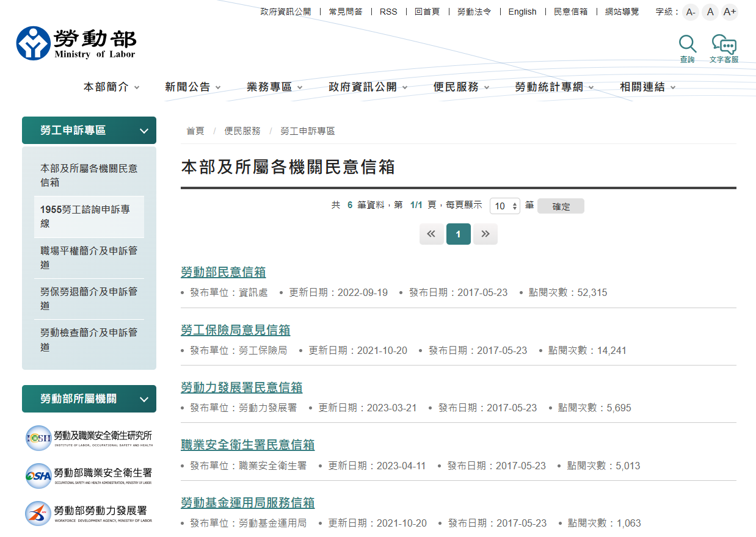The width and height of the screenshot is (756, 537).
Task: Open the RSS top link
Action: 388,12
